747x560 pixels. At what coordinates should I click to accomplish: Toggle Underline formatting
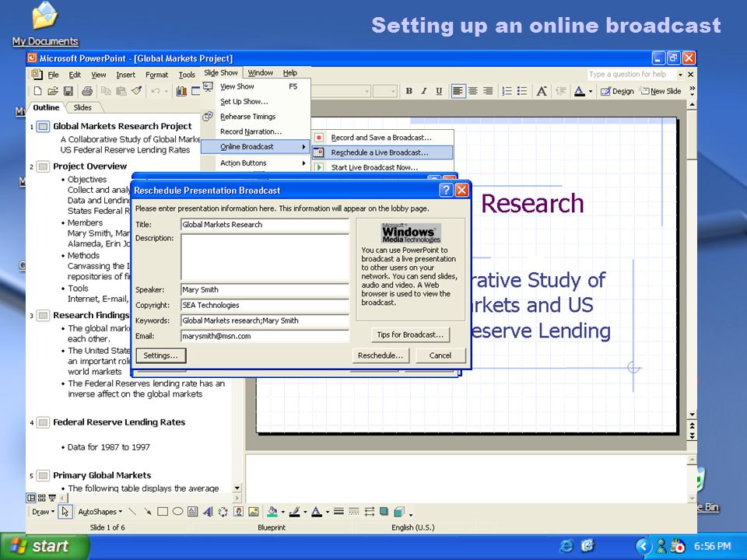(x=439, y=91)
